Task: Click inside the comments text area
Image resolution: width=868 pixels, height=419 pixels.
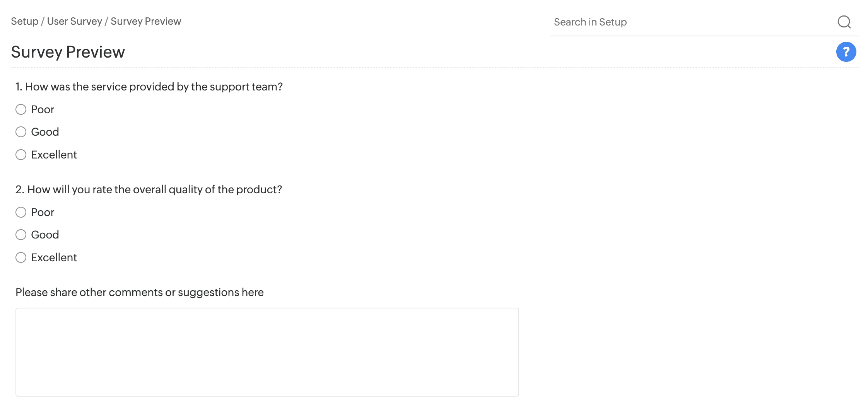Action: point(267,352)
